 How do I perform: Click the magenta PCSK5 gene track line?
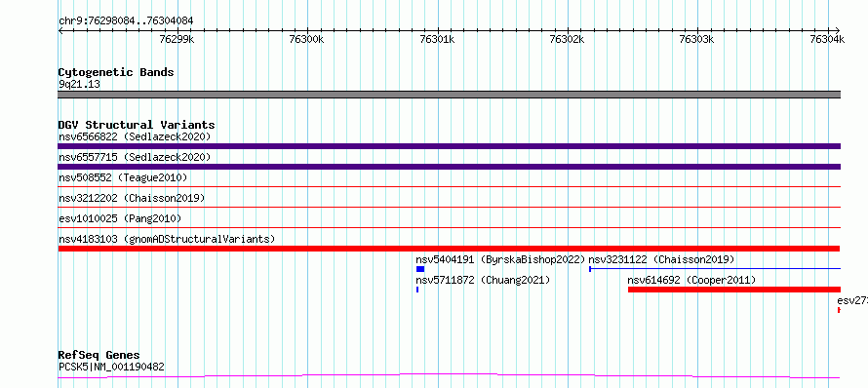449,376
